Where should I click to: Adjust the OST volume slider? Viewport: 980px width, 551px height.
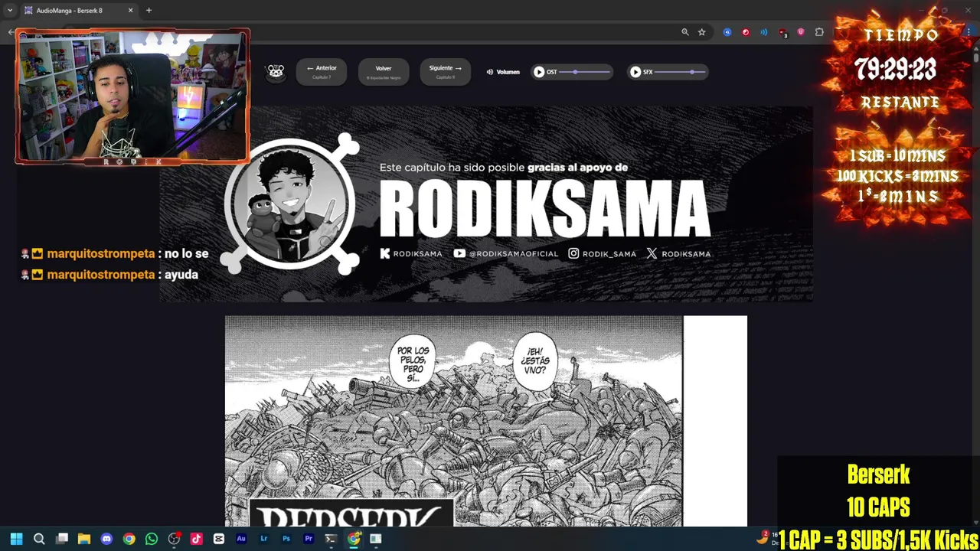coord(585,72)
